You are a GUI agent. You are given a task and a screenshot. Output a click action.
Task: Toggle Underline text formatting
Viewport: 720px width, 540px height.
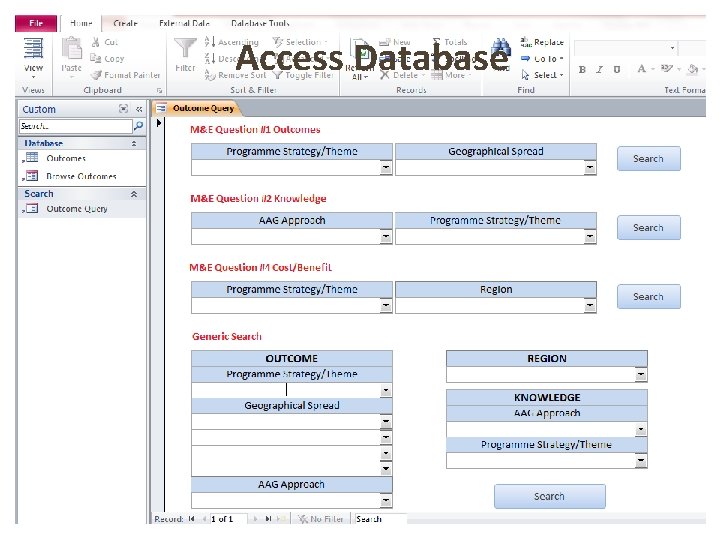pos(617,69)
